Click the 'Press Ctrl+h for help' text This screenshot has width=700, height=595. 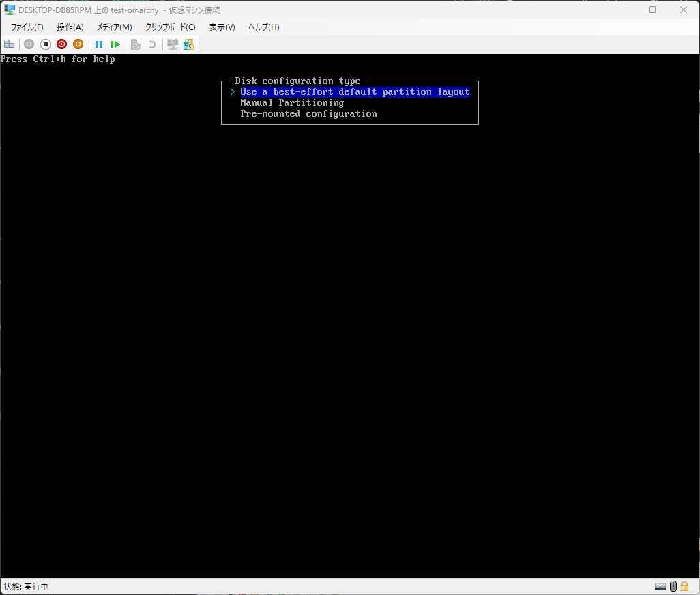coord(57,59)
